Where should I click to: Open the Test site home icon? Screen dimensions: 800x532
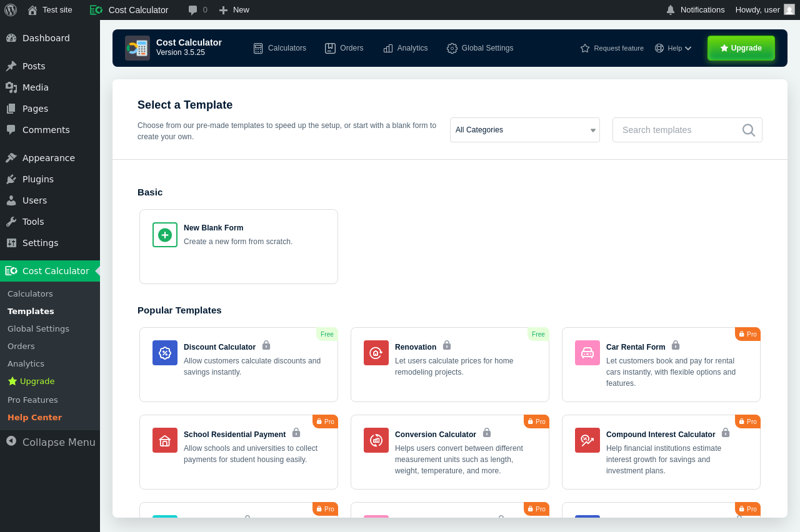point(32,10)
